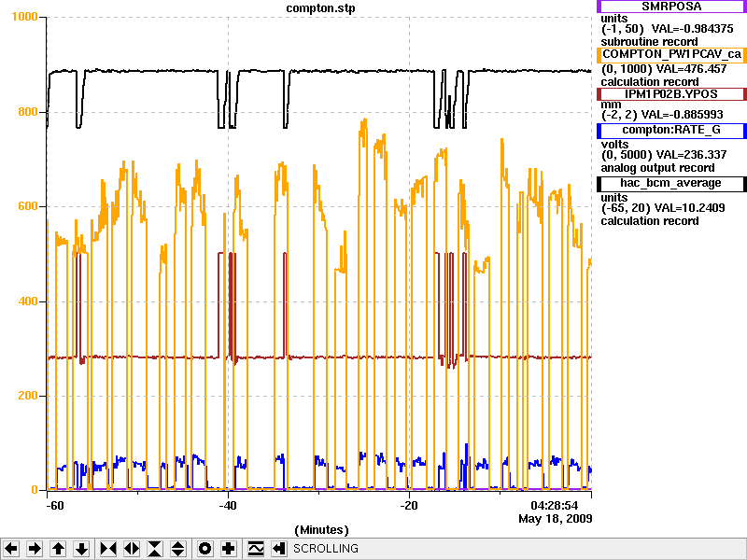Click the compton.stp plot title
747x560 pixels.
click(x=320, y=8)
